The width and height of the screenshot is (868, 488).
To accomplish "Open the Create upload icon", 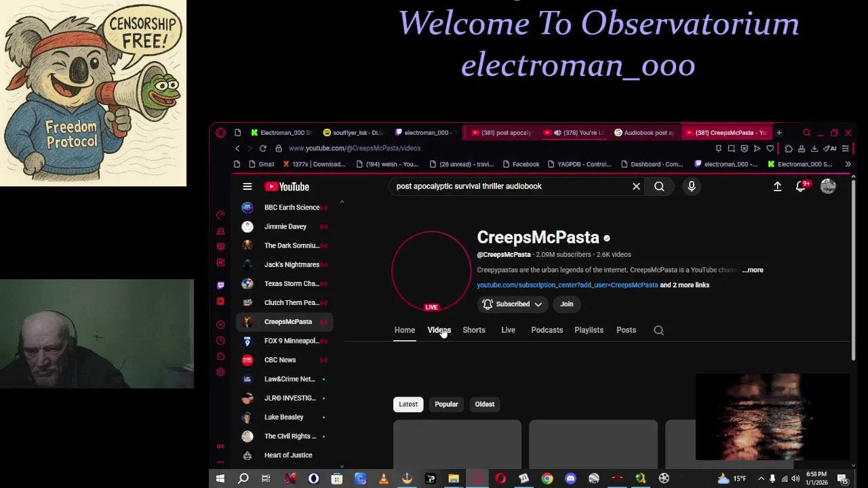I will pyautogui.click(x=777, y=186).
